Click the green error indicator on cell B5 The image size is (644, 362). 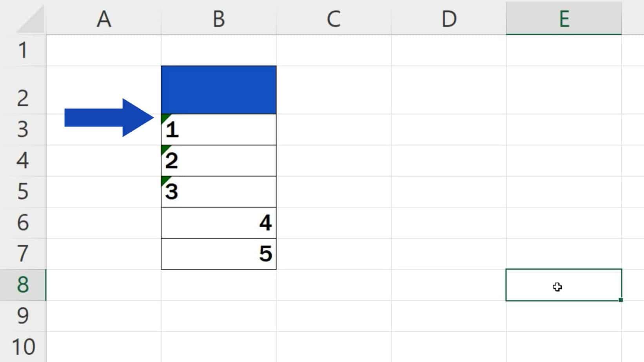(164, 179)
